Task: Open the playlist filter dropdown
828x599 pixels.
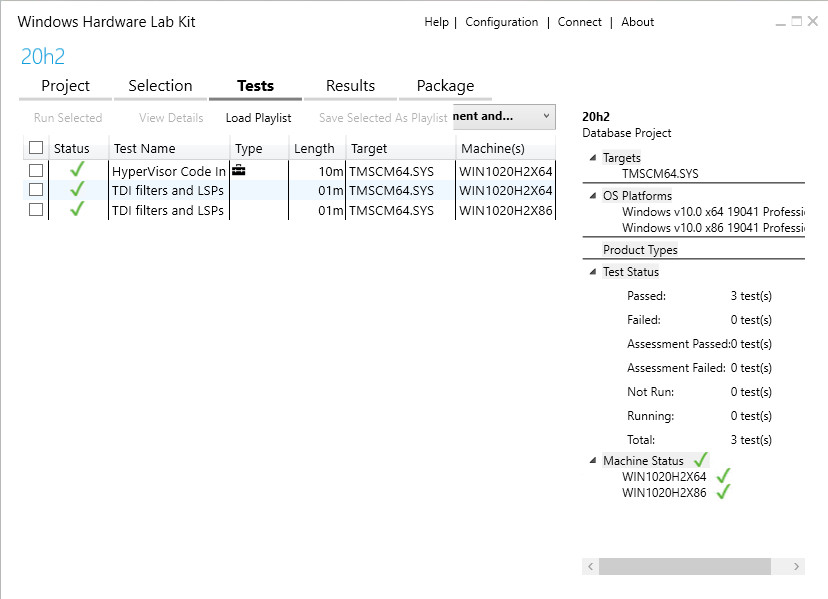Action: point(504,116)
